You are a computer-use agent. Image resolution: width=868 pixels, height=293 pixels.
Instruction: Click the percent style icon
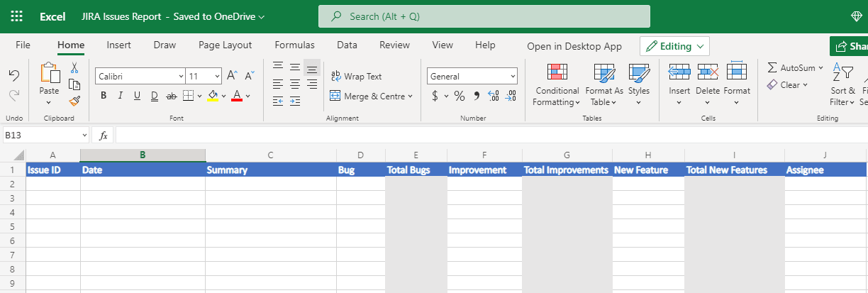(460, 96)
